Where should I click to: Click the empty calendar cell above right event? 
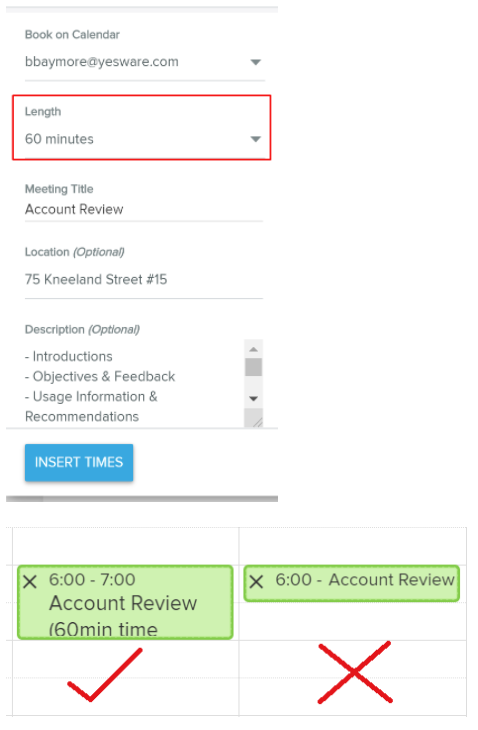click(x=352, y=546)
